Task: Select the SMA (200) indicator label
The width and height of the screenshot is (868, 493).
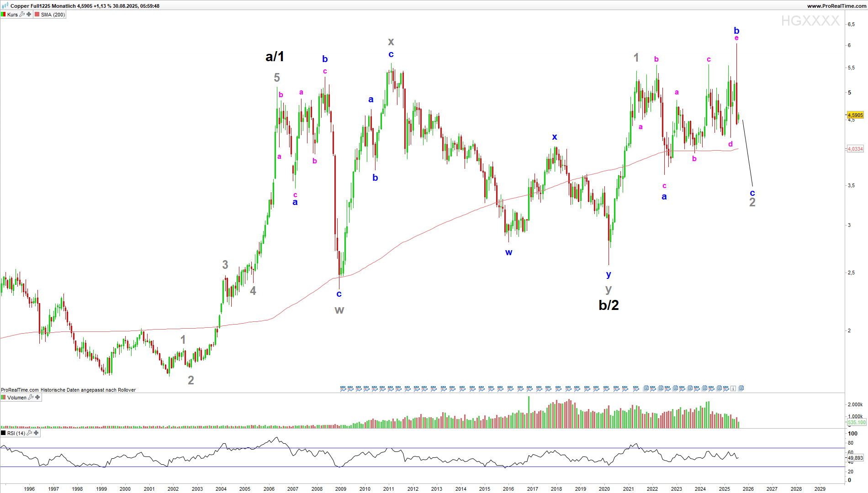Action: point(53,15)
